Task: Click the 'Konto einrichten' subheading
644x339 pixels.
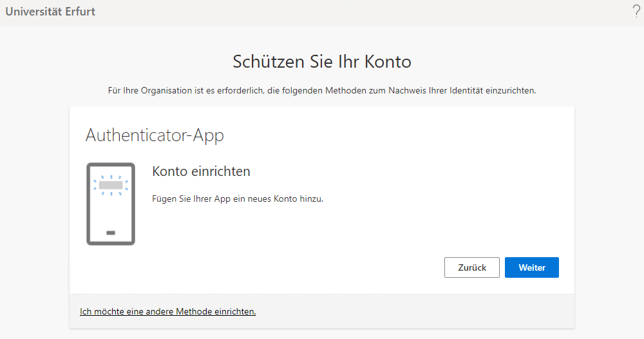Action: (x=201, y=171)
